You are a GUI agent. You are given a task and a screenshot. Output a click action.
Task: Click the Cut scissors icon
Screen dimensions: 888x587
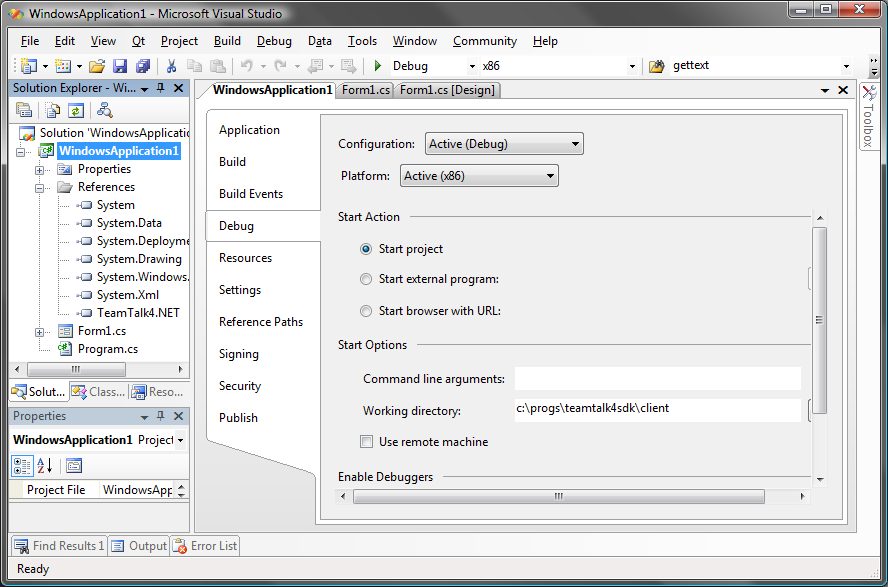point(171,66)
